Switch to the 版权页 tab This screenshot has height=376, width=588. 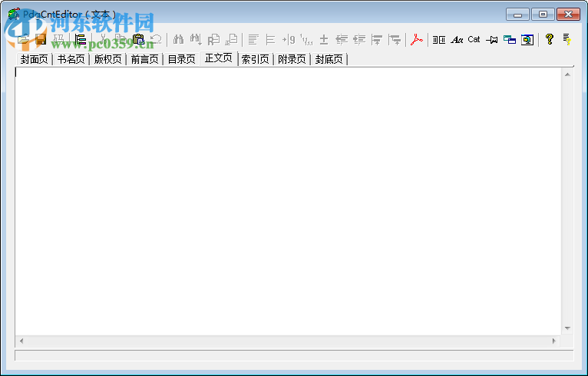click(107, 59)
